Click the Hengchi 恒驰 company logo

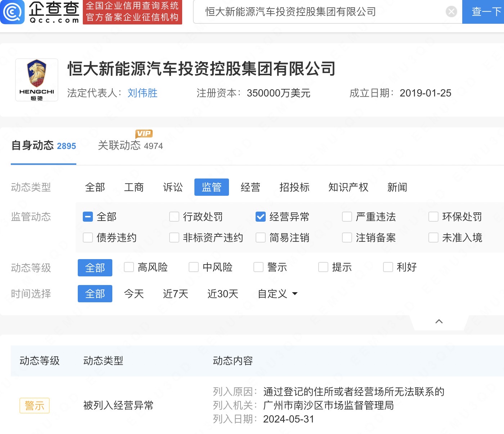(36, 80)
